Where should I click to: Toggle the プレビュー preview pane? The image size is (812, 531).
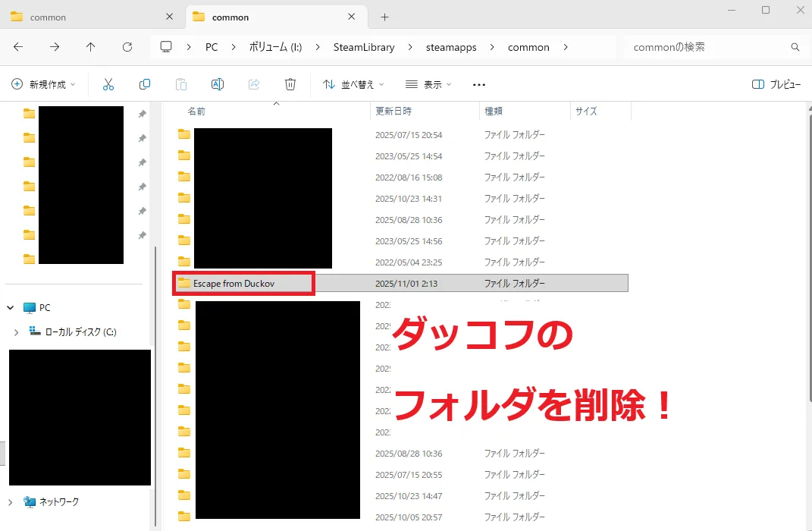(x=776, y=84)
